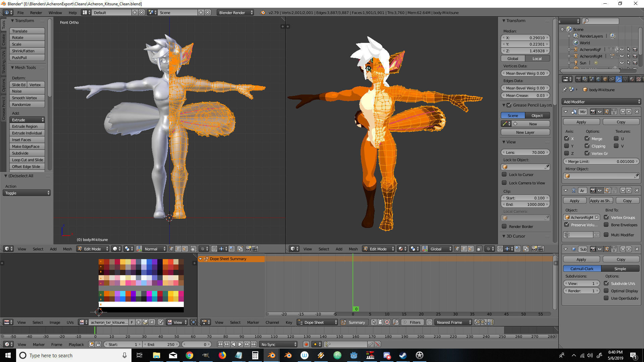Open the Modifiers (wrench) properties tab
The width and height of the screenshot is (644, 362).
pyautogui.click(x=619, y=79)
